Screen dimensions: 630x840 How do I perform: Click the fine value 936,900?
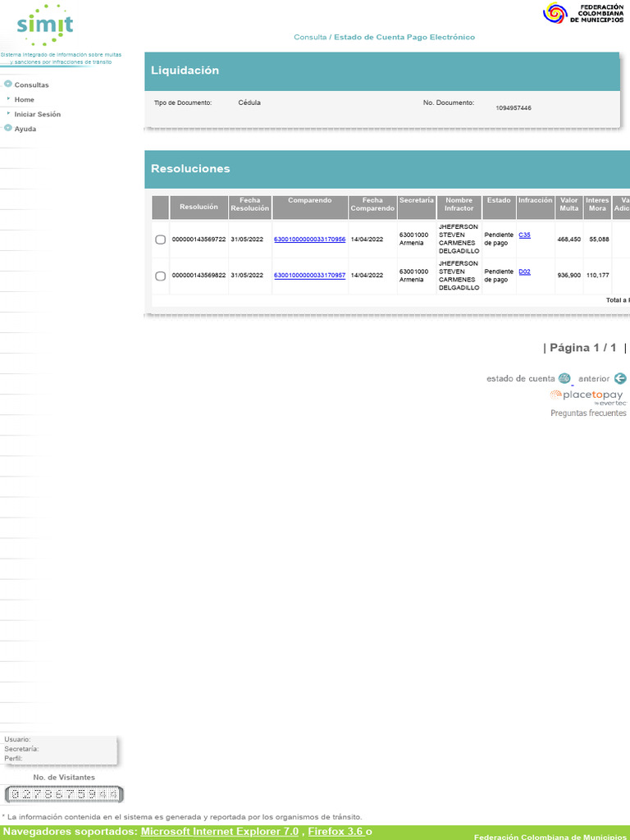569,276
